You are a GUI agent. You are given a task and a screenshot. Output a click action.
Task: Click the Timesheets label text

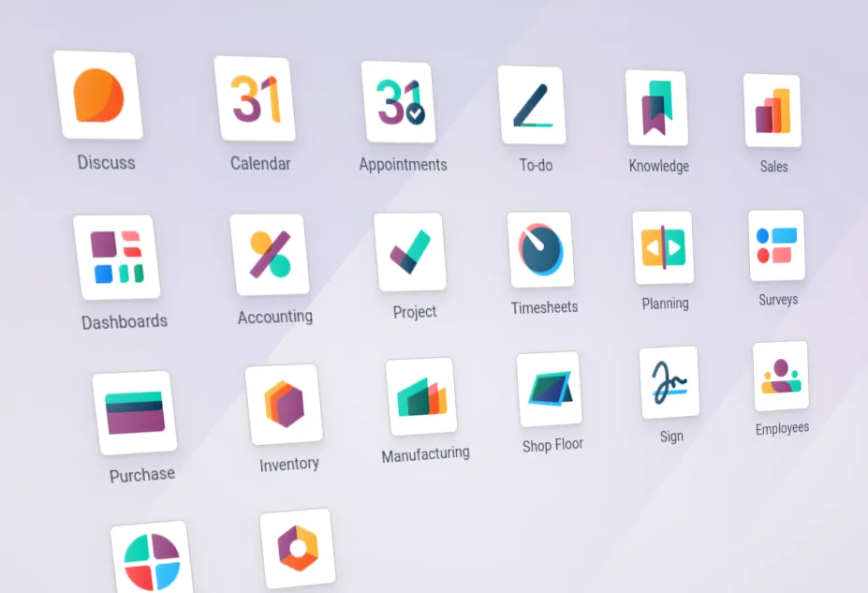[544, 307]
